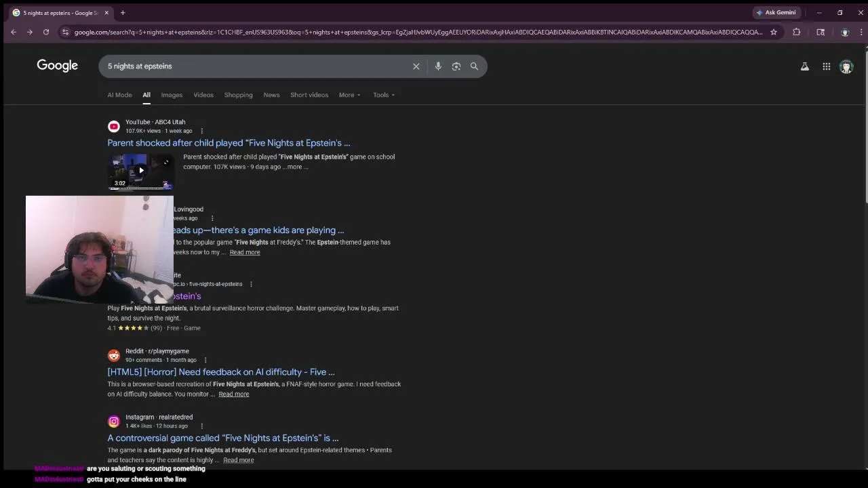Click 'YouTube · ABC4 Utah' source text
The width and height of the screenshot is (868, 488).
pos(155,122)
